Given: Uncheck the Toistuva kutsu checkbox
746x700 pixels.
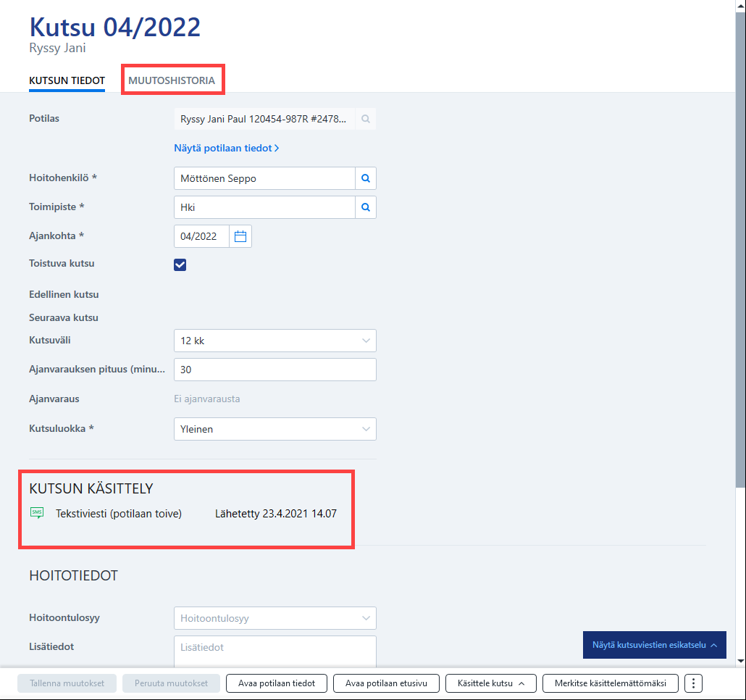Looking at the screenshot, I should (180, 264).
